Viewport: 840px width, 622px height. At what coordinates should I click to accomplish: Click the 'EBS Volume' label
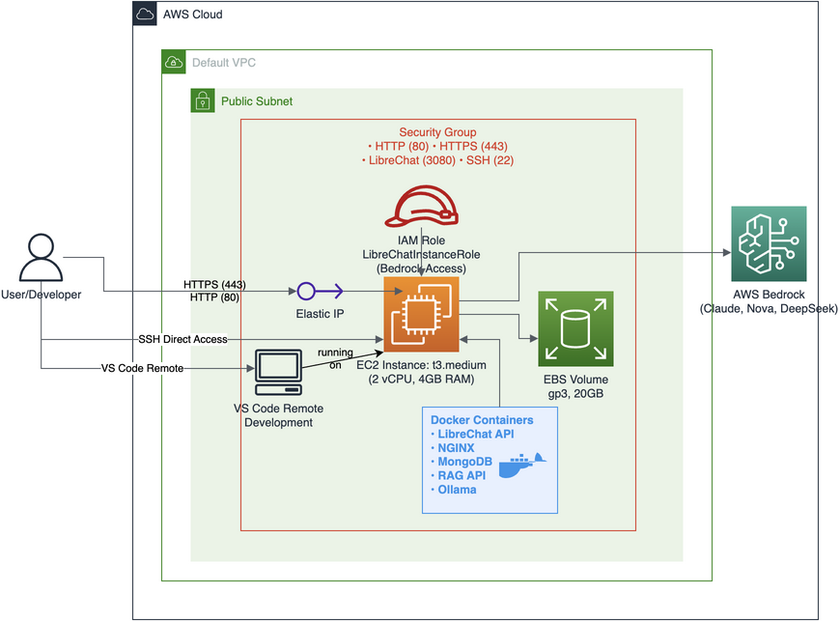[x=575, y=380]
